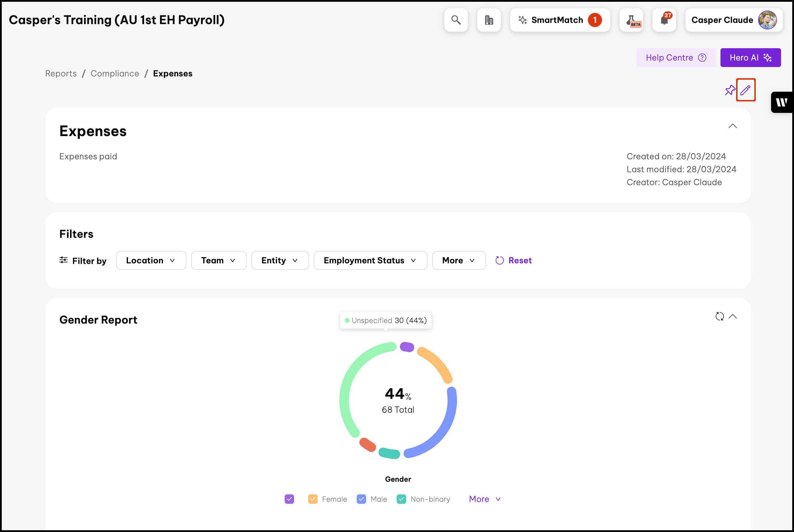Viewport: 794px width, 532px height.
Task: Collapse the Expenses header card
Action: point(733,126)
